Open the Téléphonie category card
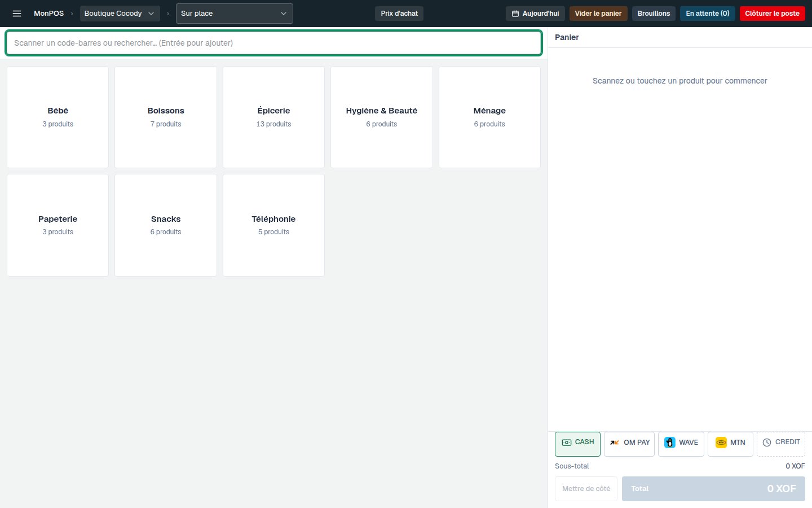812x508 pixels. click(x=273, y=225)
